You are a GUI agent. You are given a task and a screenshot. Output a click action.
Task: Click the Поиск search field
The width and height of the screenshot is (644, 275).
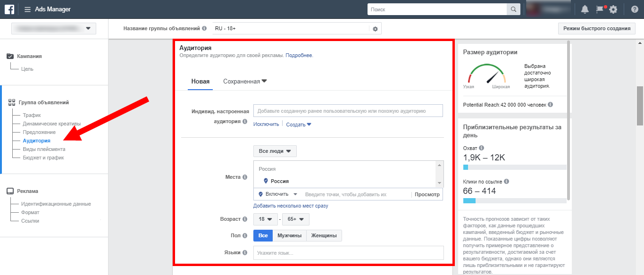tap(437, 9)
